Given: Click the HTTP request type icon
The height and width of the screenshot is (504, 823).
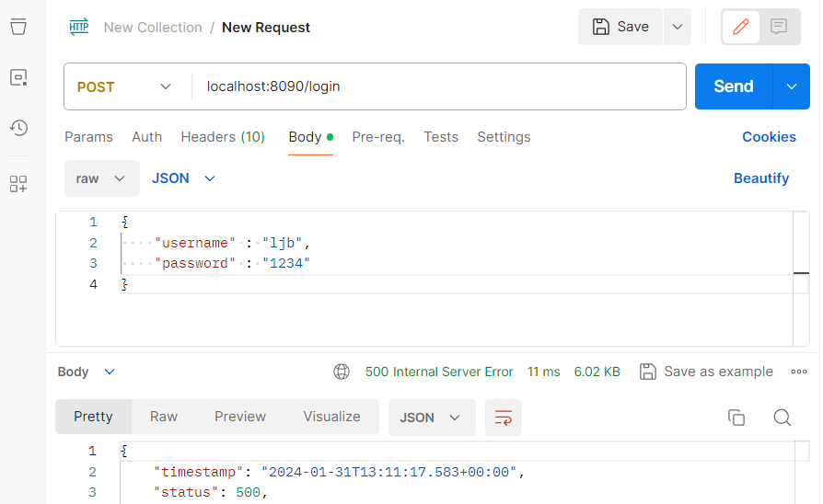Looking at the screenshot, I should 79,27.
